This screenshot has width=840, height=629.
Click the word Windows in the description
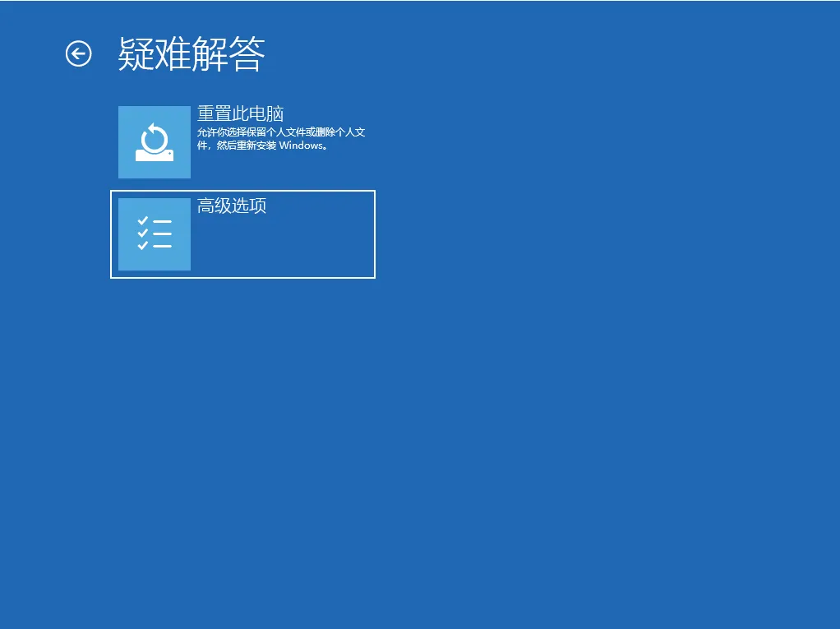pyautogui.click(x=302, y=146)
